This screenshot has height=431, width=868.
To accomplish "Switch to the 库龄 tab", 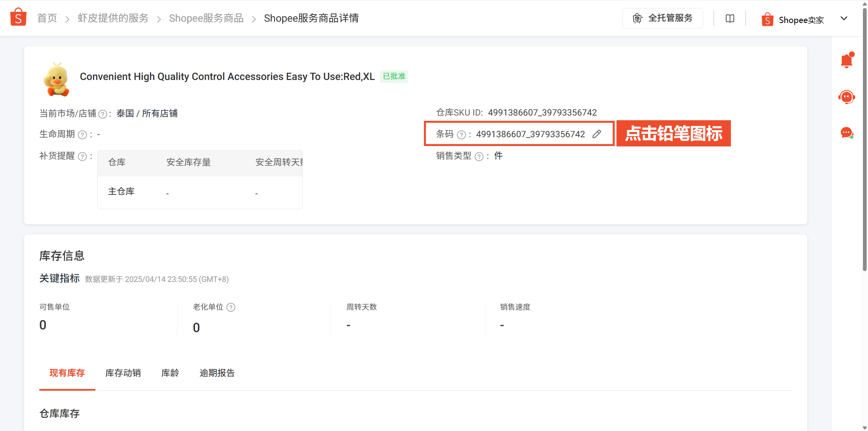I will 170,373.
